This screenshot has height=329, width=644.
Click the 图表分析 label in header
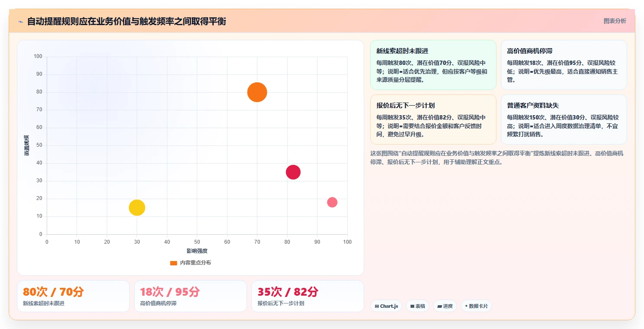click(x=615, y=21)
